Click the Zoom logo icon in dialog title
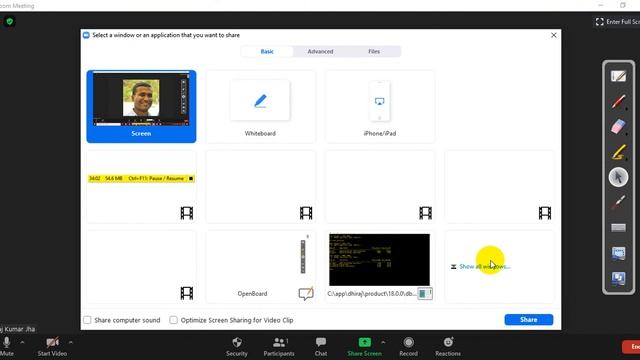This screenshot has width=640, height=360. pos(86,35)
